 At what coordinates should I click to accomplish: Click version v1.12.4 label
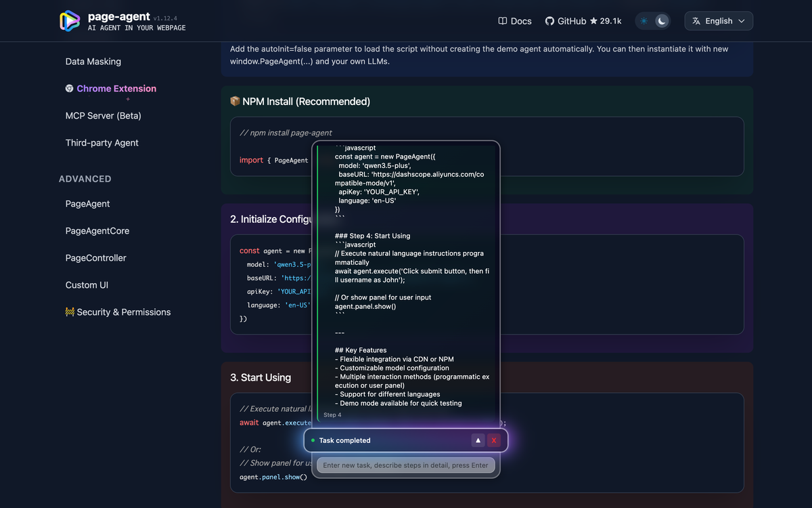point(166,18)
